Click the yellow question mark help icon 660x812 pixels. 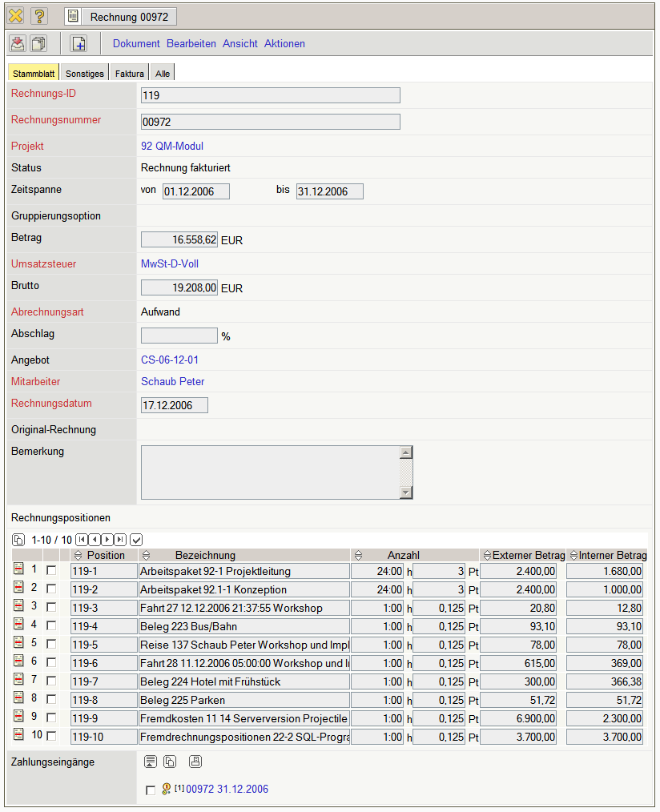click(x=39, y=16)
